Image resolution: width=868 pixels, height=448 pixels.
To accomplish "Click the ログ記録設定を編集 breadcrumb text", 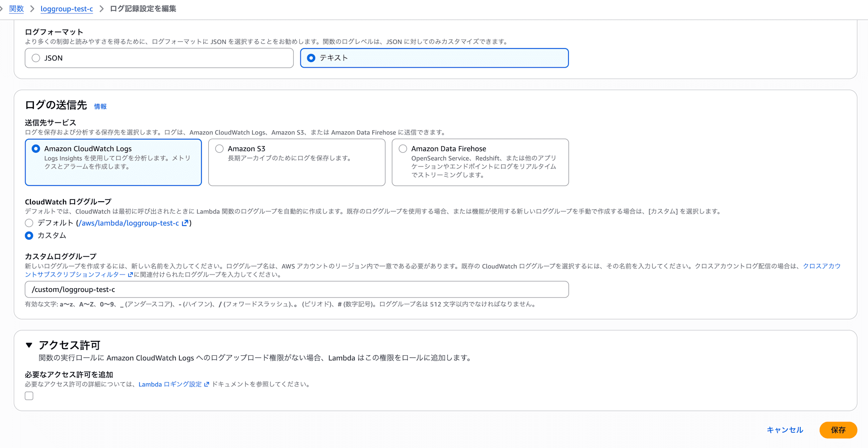I will pyautogui.click(x=143, y=9).
